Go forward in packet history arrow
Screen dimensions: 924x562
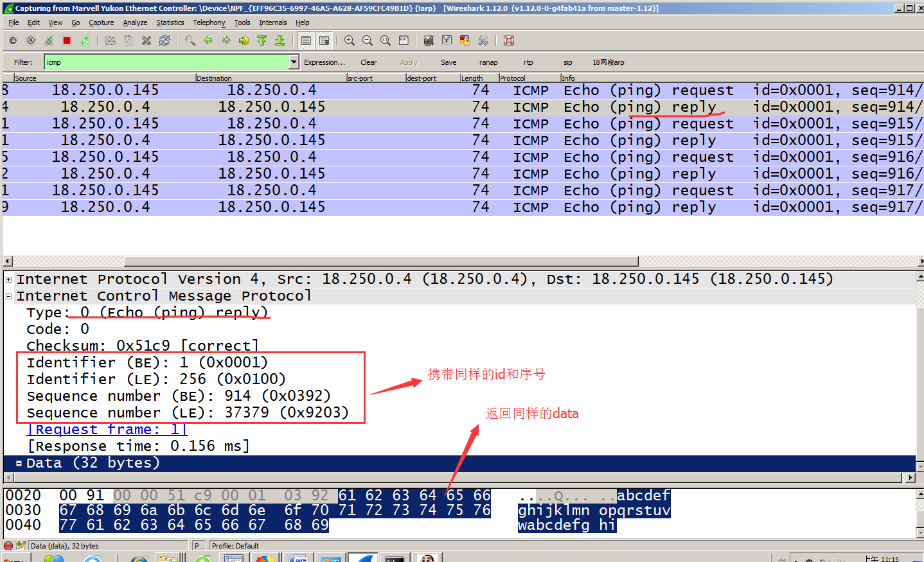coord(226,40)
